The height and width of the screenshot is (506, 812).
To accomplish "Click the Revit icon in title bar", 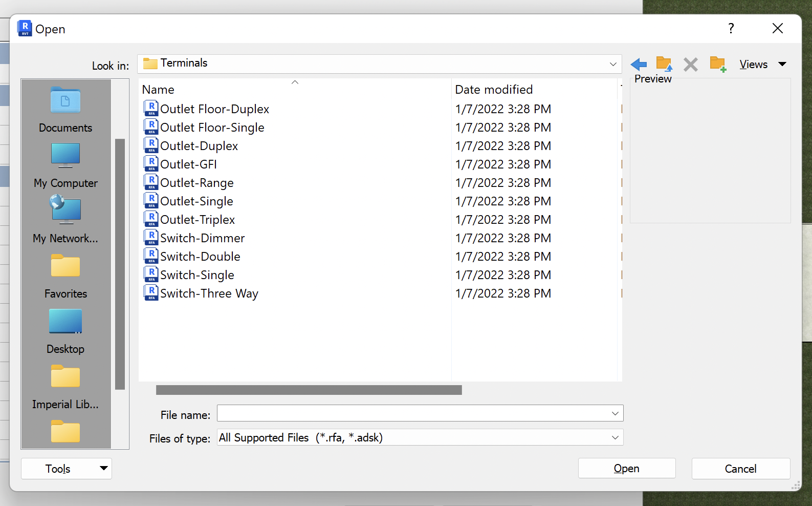I will (x=25, y=29).
